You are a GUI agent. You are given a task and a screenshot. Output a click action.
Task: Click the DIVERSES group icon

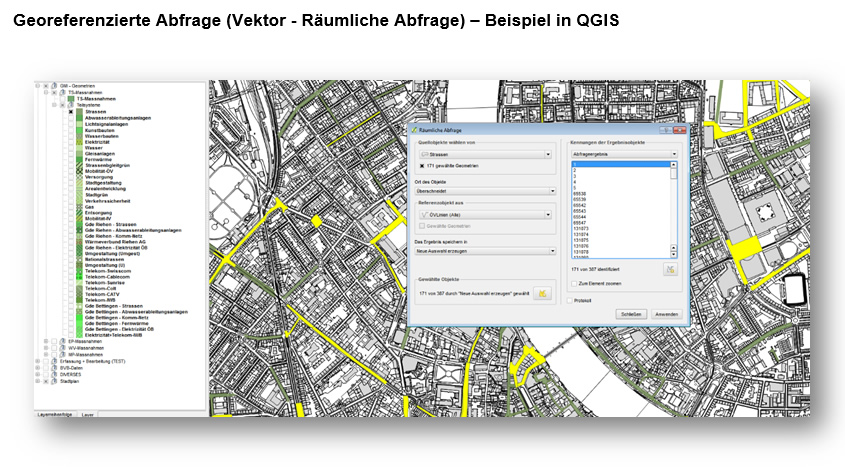click(x=54, y=374)
